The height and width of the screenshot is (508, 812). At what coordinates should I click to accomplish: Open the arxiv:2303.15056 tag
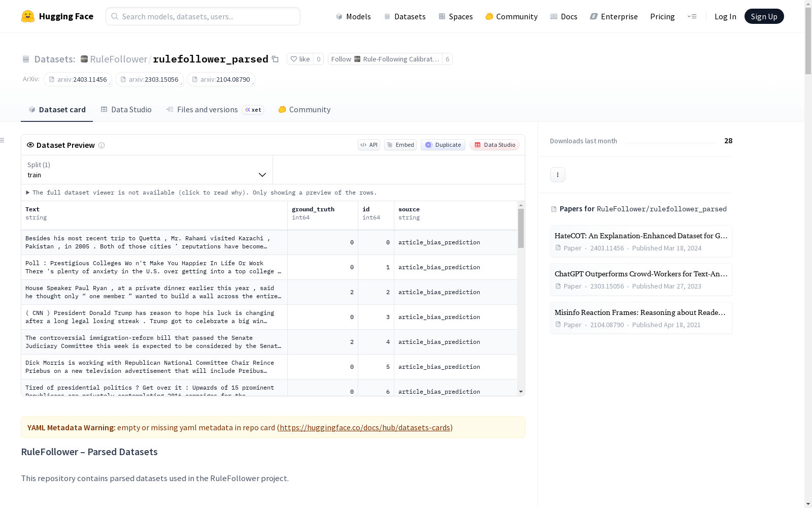click(x=149, y=79)
